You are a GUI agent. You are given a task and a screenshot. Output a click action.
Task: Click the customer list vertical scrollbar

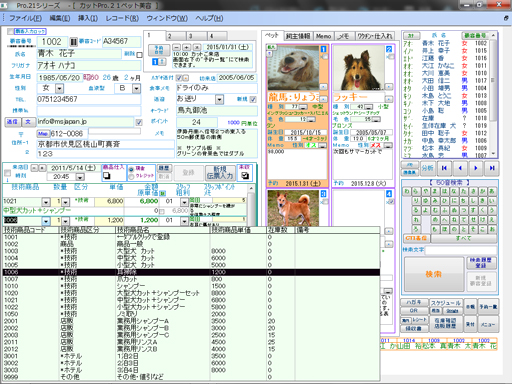pyautogui.click(x=493, y=95)
